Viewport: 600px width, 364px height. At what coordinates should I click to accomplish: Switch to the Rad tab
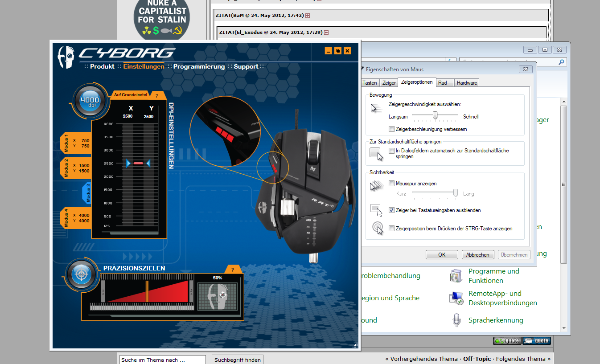click(444, 83)
